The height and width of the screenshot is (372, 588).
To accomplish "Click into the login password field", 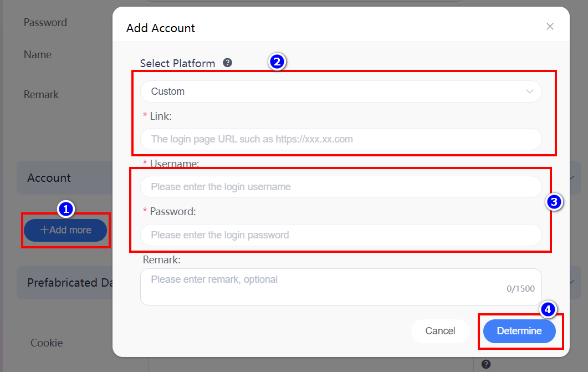I will pos(341,235).
